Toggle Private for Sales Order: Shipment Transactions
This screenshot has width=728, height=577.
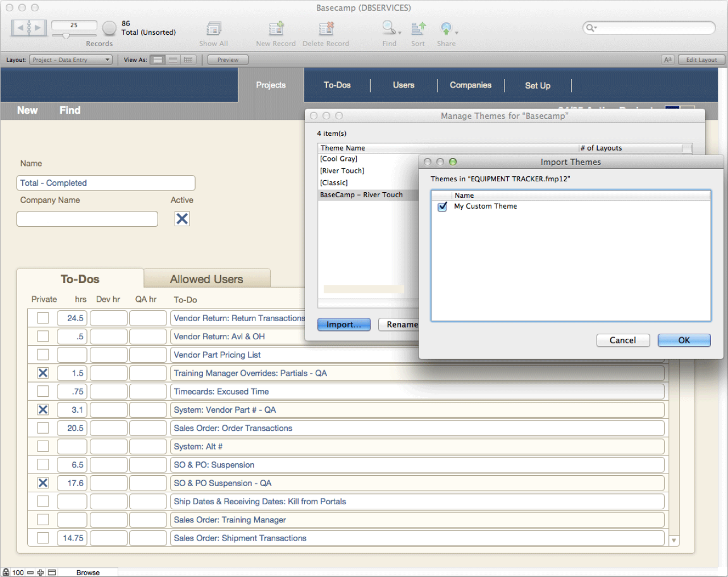point(43,538)
